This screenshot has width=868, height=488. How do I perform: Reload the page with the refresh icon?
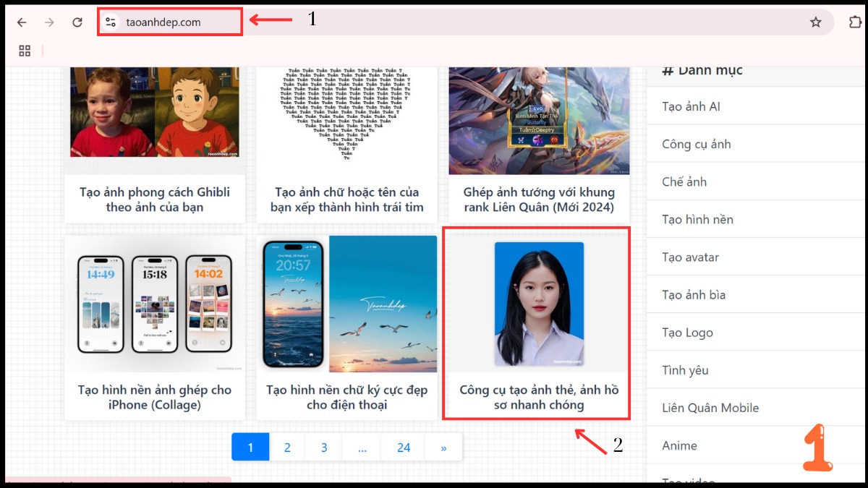pyautogui.click(x=77, y=22)
